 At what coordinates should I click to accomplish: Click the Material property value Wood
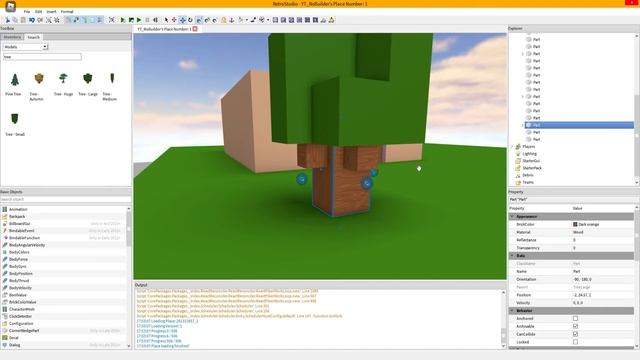578,232
